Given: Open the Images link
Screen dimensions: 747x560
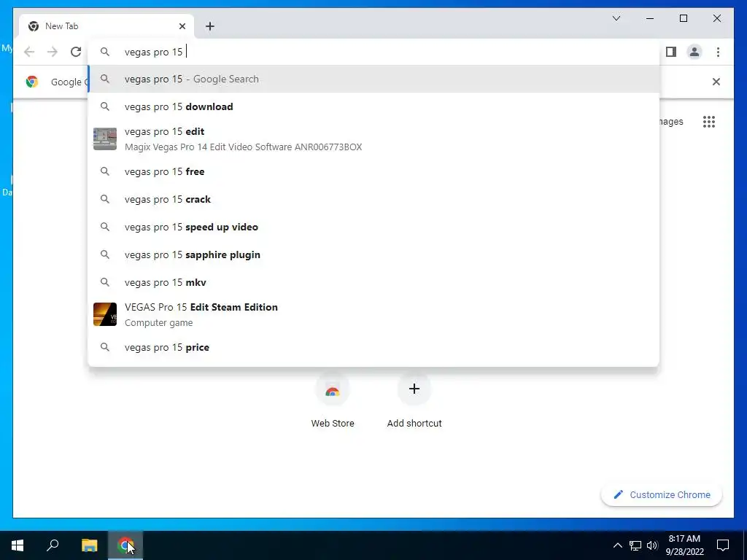Looking at the screenshot, I should pyautogui.click(x=671, y=122).
